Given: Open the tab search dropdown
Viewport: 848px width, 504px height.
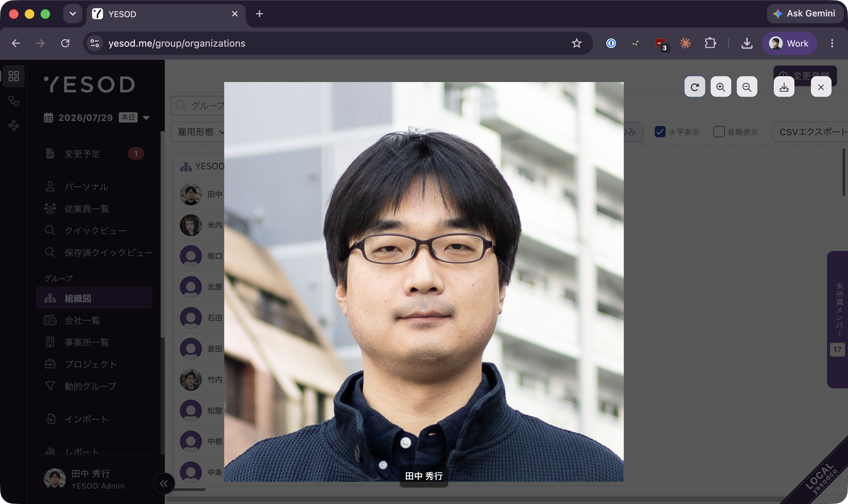Looking at the screenshot, I should click(72, 14).
